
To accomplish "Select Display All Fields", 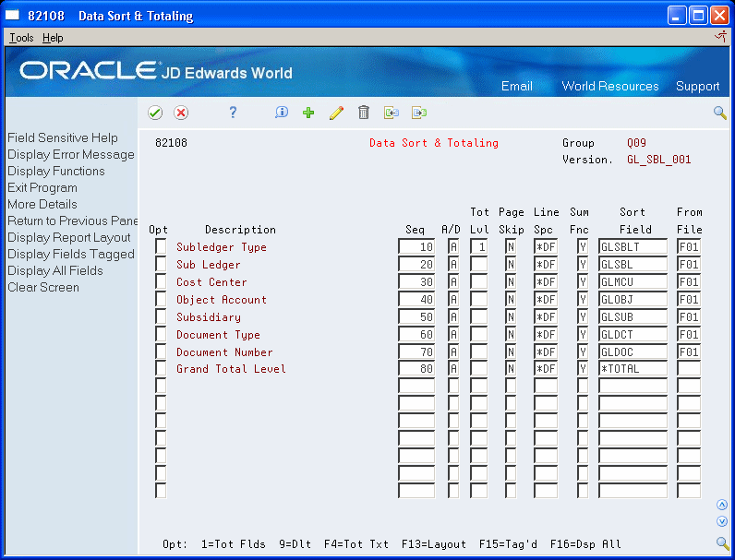I will pyautogui.click(x=55, y=270).
